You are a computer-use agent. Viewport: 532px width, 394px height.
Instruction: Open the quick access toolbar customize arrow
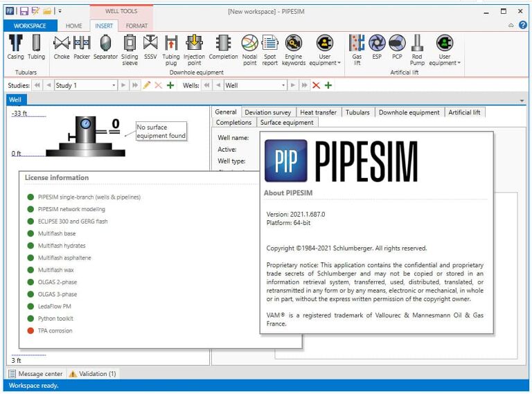[x=60, y=11]
